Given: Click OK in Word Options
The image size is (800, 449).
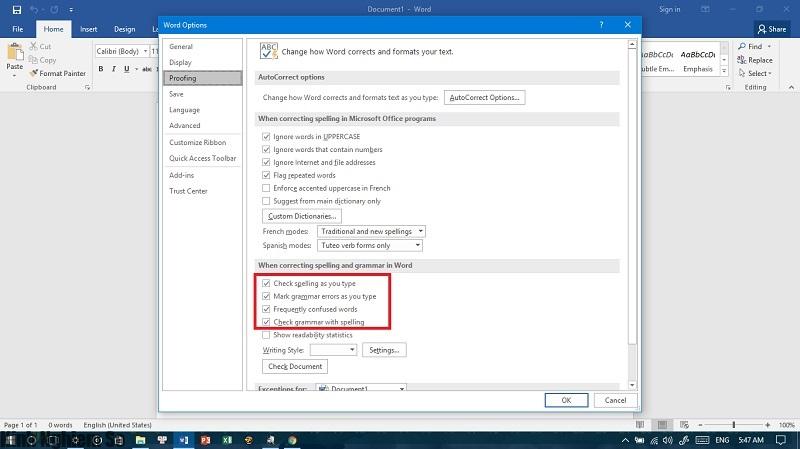Looking at the screenshot, I should coord(566,401).
